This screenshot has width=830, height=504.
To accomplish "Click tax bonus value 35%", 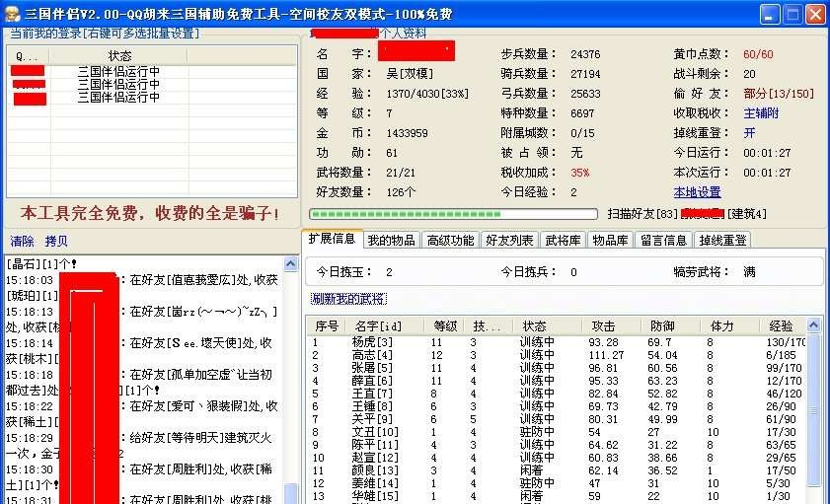I will [x=580, y=173].
